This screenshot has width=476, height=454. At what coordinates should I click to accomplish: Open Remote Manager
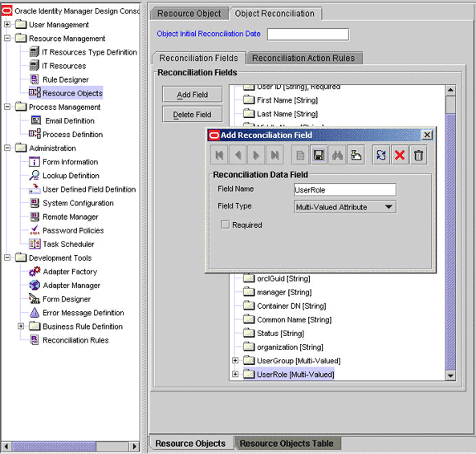click(x=71, y=217)
